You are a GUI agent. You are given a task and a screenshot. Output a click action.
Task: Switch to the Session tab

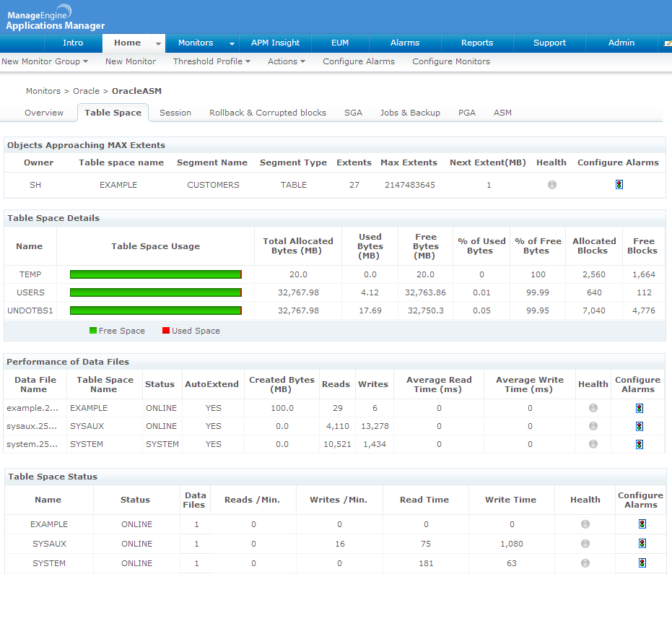(175, 113)
